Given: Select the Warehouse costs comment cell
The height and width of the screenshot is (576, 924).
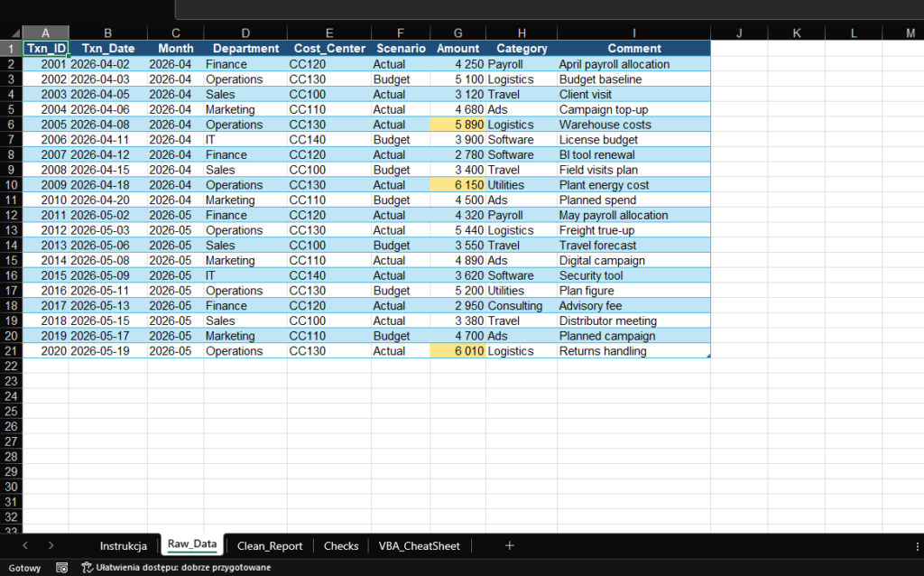Looking at the screenshot, I should 633,125.
